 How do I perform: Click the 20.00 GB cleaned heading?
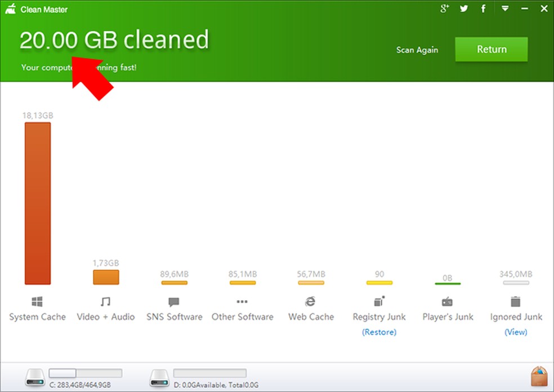pos(114,39)
